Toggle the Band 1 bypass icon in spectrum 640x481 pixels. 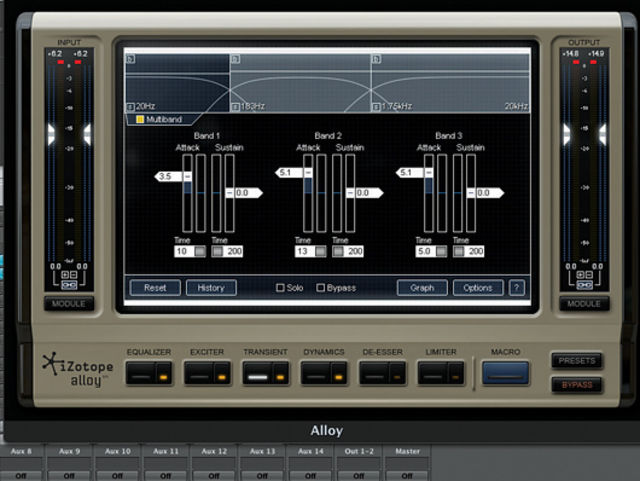pyautogui.click(x=131, y=59)
